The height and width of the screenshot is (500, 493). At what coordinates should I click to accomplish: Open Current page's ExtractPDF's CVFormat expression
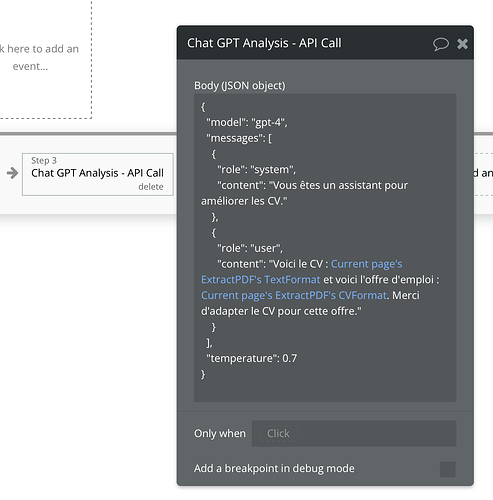(294, 295)
